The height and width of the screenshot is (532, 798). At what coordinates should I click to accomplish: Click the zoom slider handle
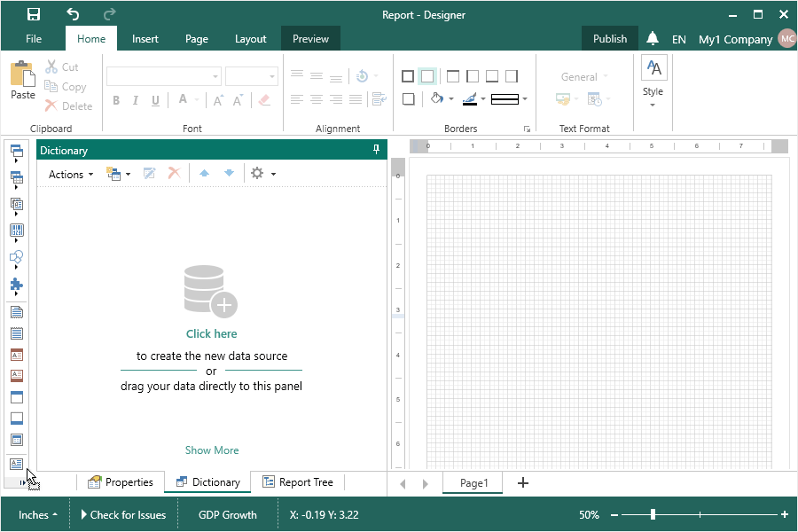pos(653,514)
